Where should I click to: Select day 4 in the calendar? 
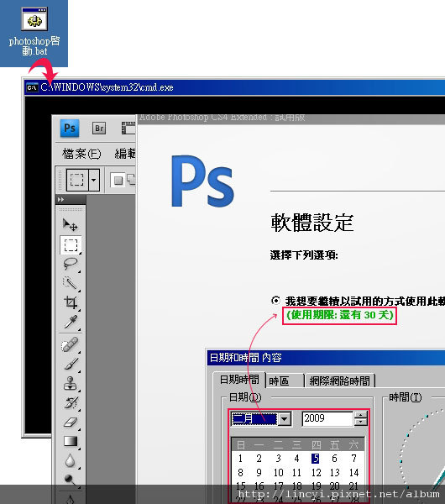coord(296,459)
